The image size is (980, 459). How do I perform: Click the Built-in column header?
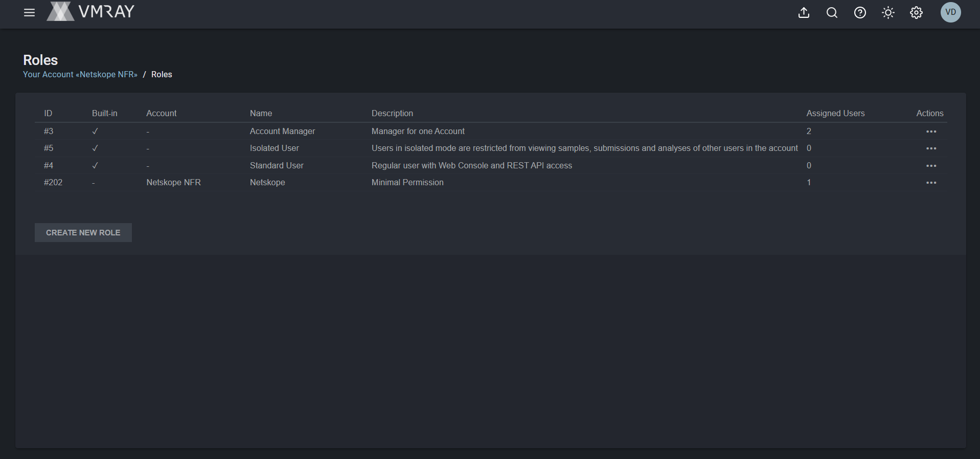coord(105,114)
